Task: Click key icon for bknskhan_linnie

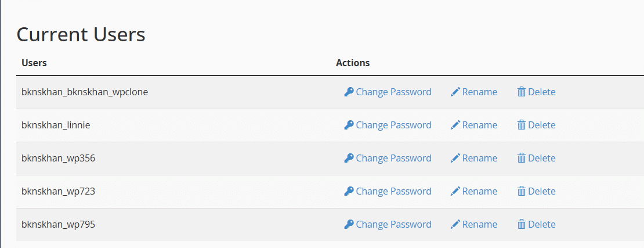Action: (349, 125)
